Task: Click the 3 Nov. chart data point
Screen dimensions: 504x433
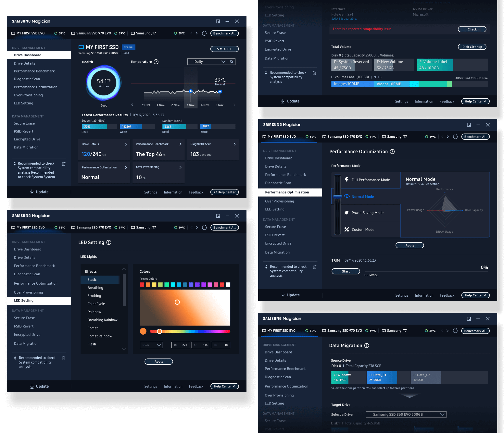Action: [191, 91]
